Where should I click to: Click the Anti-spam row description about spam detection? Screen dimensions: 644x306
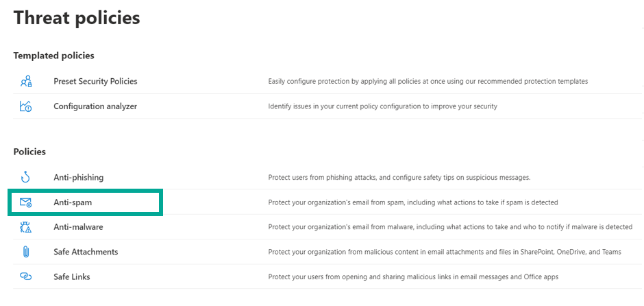(412, 202)
